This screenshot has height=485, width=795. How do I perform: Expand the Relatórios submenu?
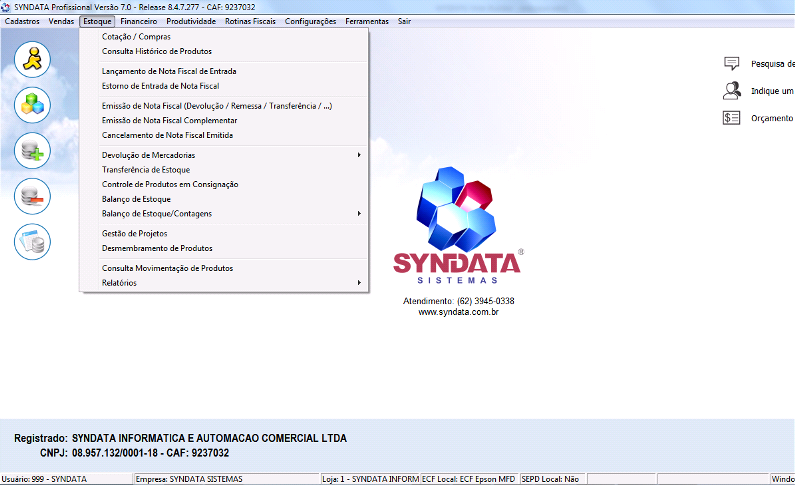click(224, 283)
